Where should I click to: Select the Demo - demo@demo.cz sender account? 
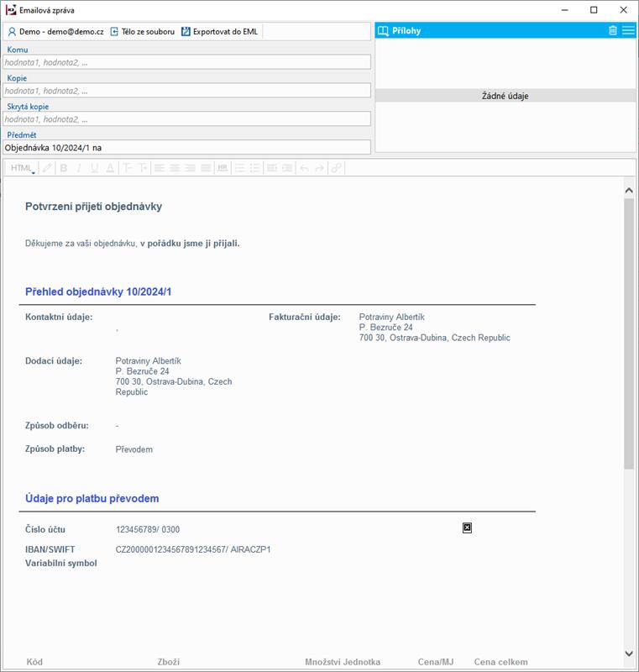[55, 32]
